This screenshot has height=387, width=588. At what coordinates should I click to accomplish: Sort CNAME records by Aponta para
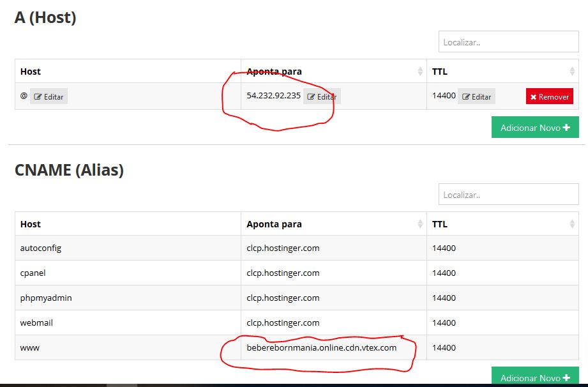click(x=420, y=224)
